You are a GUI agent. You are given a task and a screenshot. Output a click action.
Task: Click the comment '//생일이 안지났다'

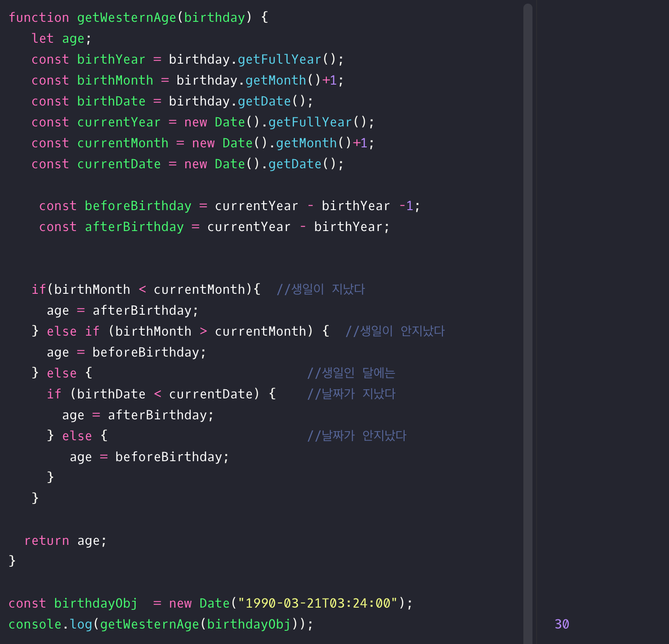point(395,331)
